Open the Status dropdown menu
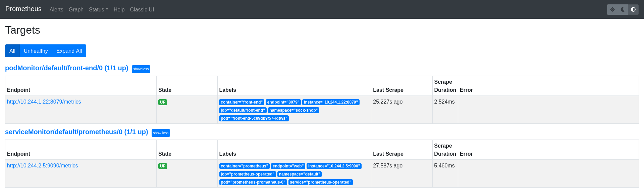The width and height of the screenshot is (644, 193). coord(98,10)
